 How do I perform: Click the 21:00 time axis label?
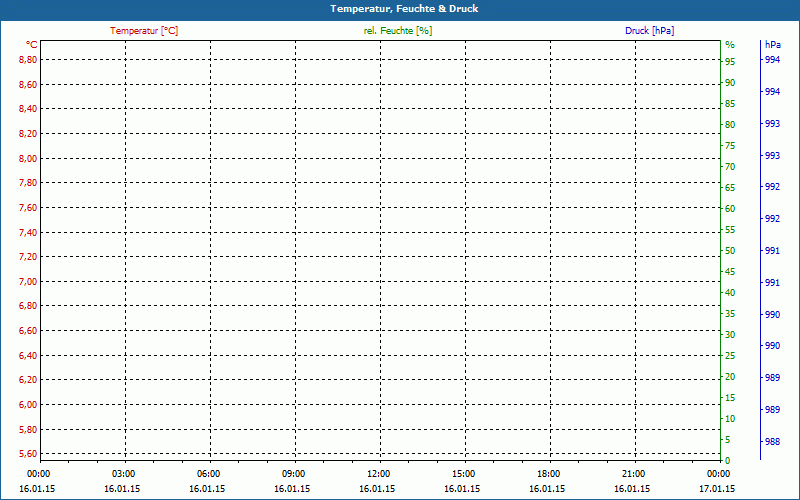[634, 474]
